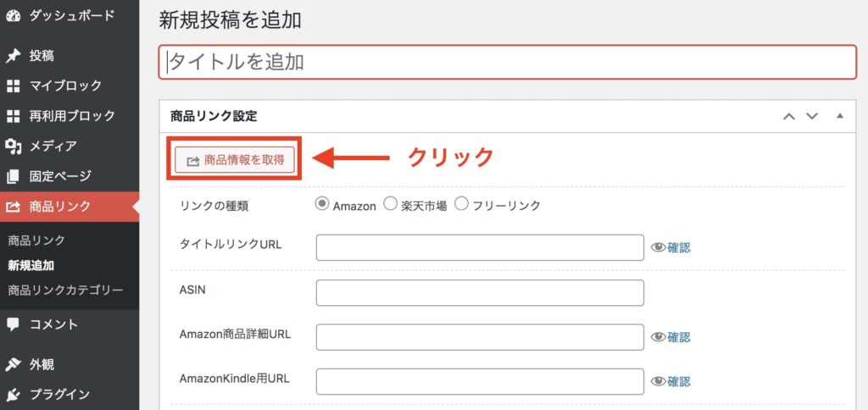Choose the 楽天市場 radio option
This screenshot has width=868, height=410.
pyautogui.click(x=391, y=205)
